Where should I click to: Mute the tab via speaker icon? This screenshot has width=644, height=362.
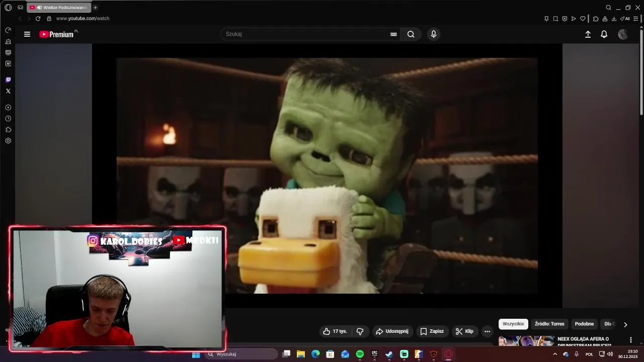(x=39, y=8)
